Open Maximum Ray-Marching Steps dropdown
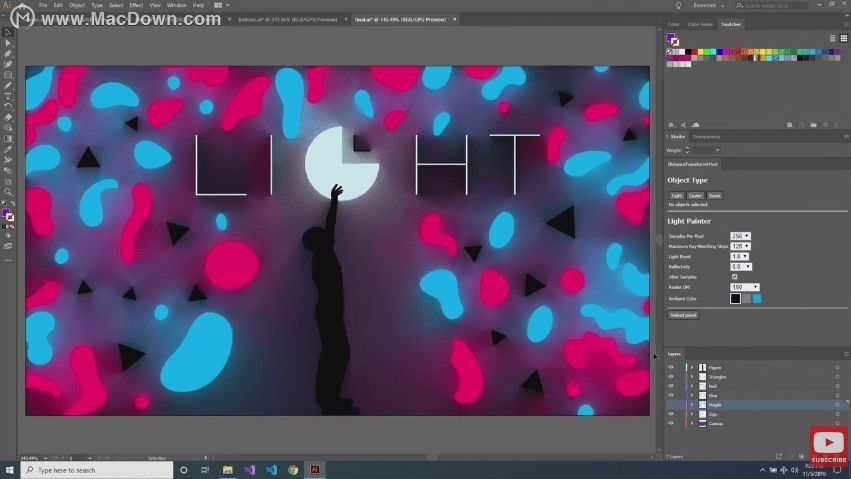 [x=740, y=246]
